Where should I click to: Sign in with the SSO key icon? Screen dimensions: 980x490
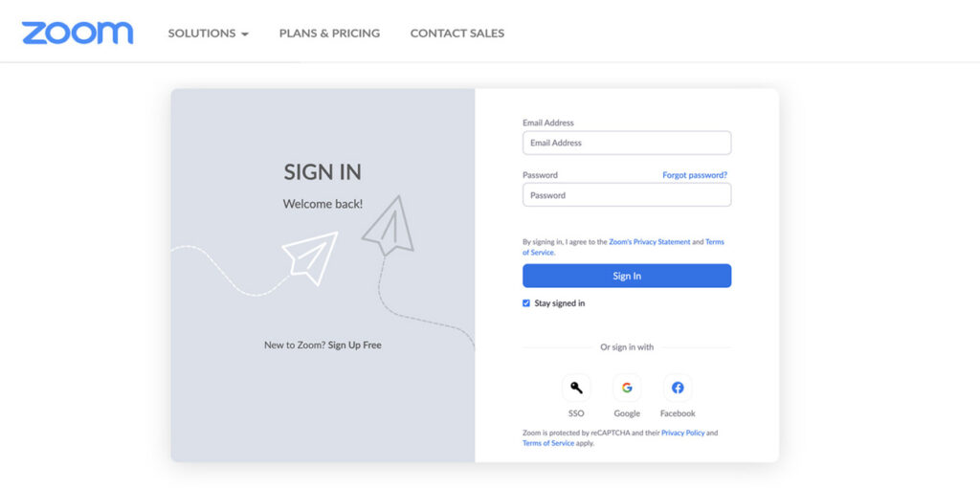(576, 388)
